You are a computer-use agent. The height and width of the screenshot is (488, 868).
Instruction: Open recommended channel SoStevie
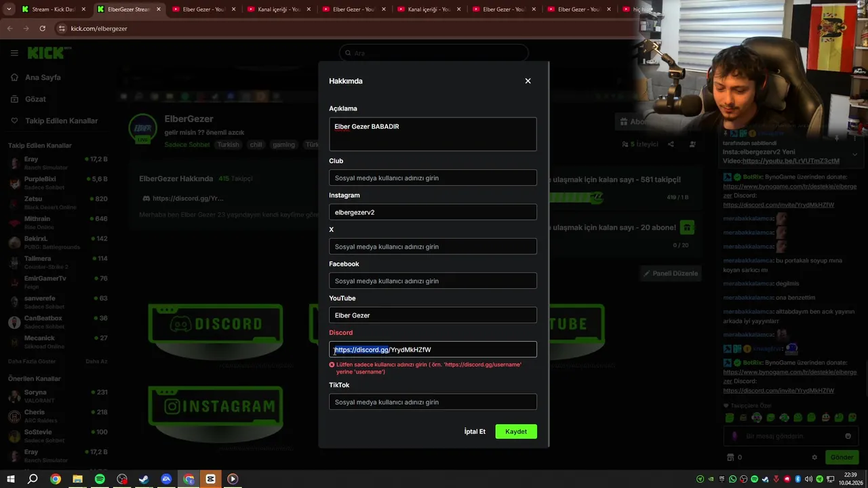pyautogui.click(x=58, y=435)
